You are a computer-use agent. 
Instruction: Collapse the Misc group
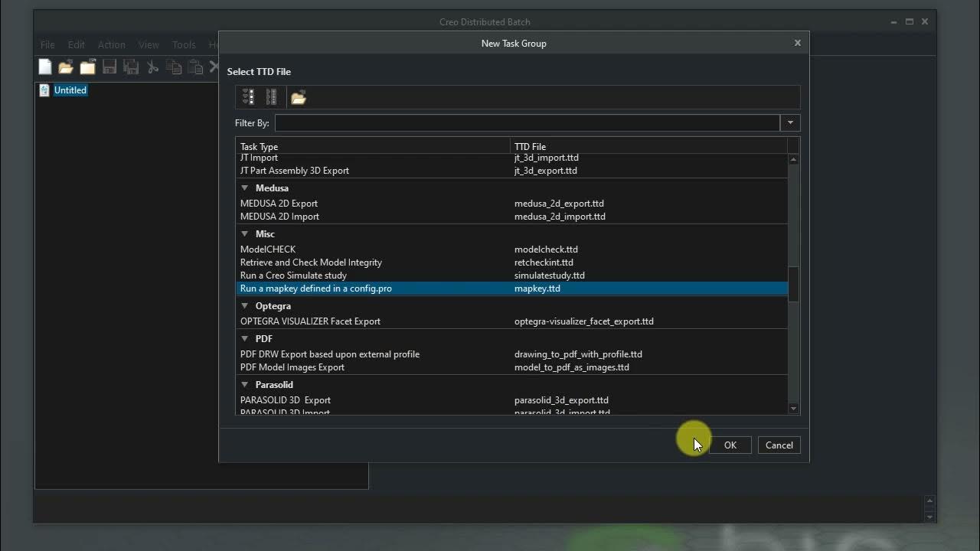[245, 234]
